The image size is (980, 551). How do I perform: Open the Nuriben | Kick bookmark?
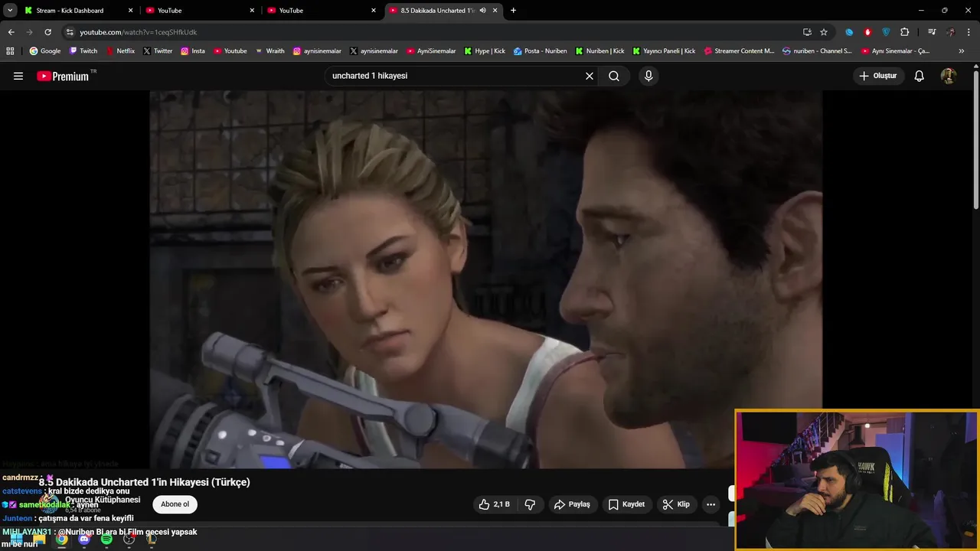tap(599, 51)
